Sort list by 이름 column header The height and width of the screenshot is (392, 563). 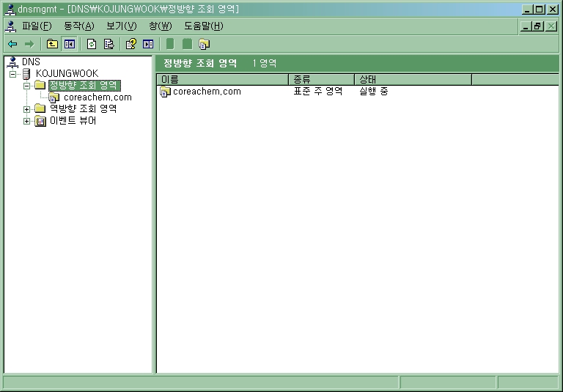pos(223,79)
